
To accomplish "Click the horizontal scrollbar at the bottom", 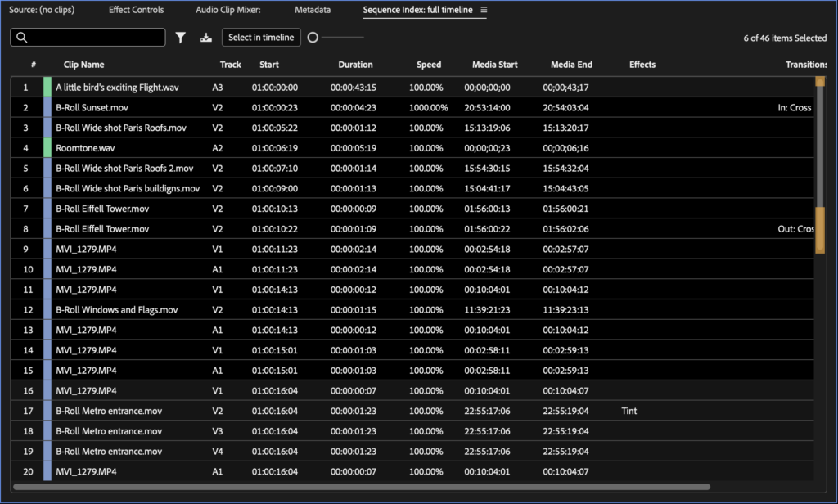I will pyautogui.click(x=362, y=487).
